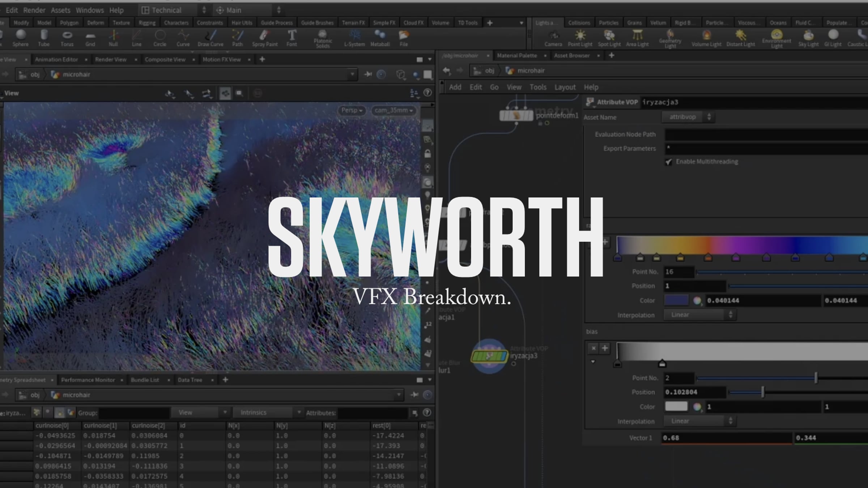Switch to the Animation Editor tab
The image size is (868, 488).
click(x=56, y=59)
